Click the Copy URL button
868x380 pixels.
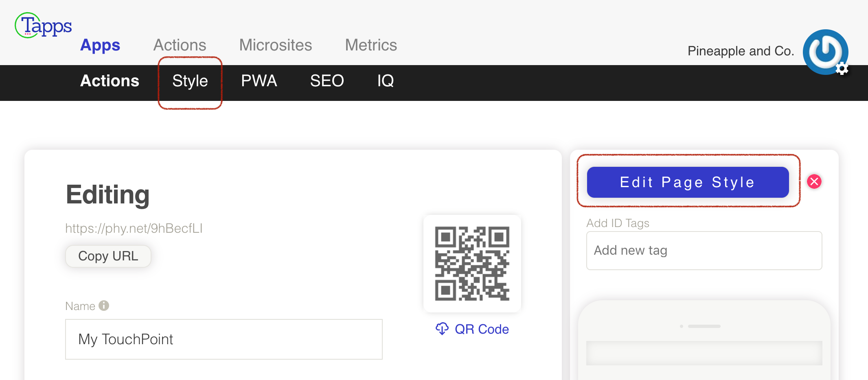coord(108,256)
